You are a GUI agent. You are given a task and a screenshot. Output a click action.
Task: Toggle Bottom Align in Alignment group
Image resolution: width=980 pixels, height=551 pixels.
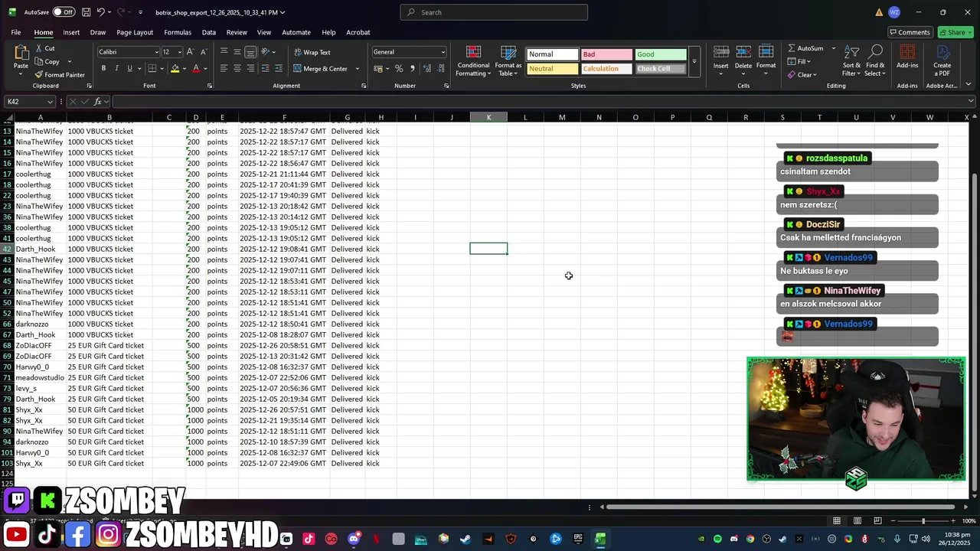click(250, 52)
